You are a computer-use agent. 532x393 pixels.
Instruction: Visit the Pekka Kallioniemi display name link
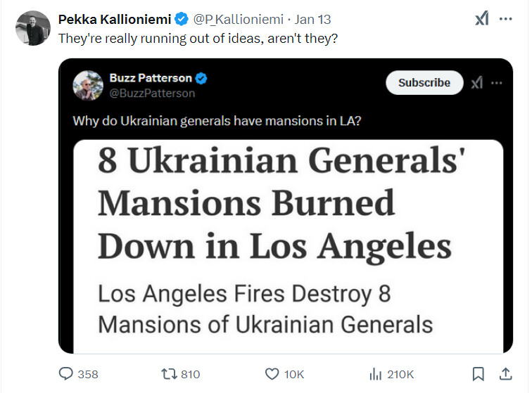[x=115, y=19]
